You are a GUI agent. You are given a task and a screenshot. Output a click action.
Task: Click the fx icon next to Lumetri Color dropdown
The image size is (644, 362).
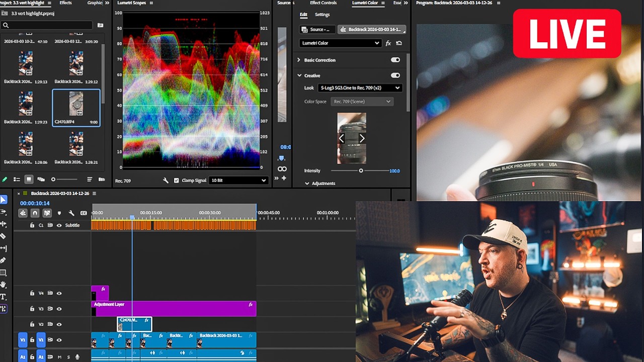pos(388,43)
